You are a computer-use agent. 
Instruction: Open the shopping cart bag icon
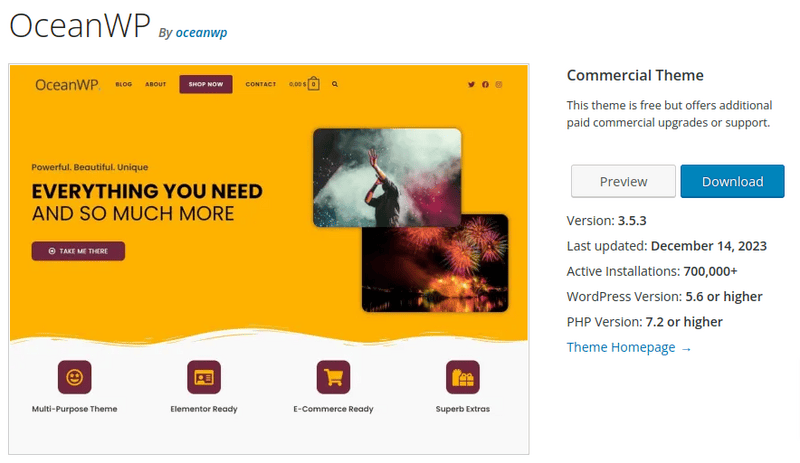[314, 84]
